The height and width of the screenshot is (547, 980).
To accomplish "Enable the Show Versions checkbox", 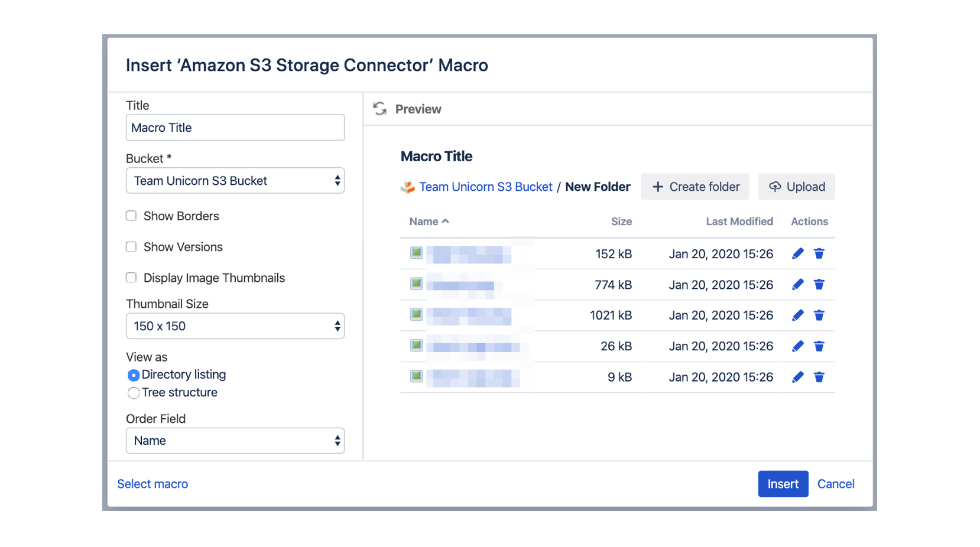I will point(131,246).
